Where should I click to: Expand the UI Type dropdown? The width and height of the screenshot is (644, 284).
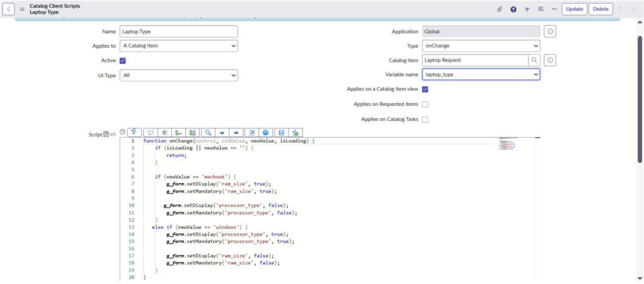(179, 75)
